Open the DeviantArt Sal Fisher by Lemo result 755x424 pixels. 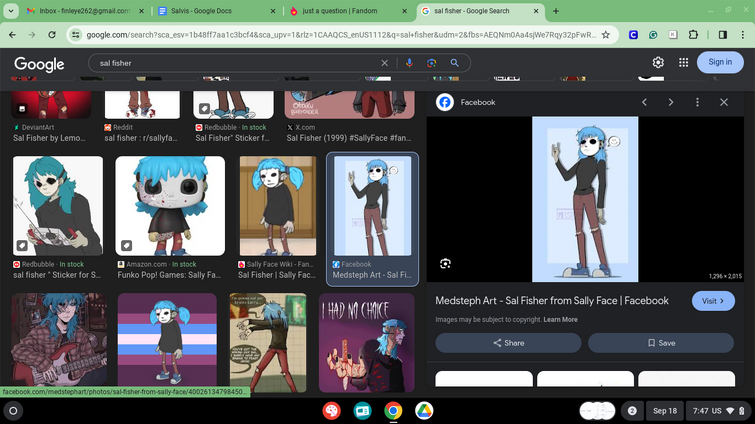pos(49,138)
